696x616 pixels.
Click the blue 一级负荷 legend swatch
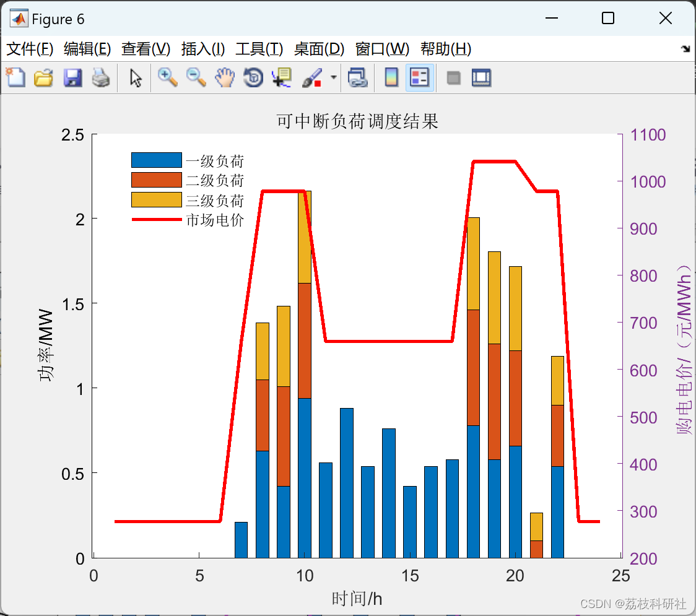tap(156, 160)
